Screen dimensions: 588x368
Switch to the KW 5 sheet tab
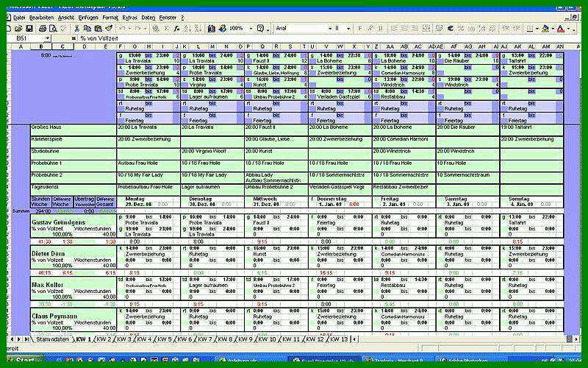tap(164, 339)
